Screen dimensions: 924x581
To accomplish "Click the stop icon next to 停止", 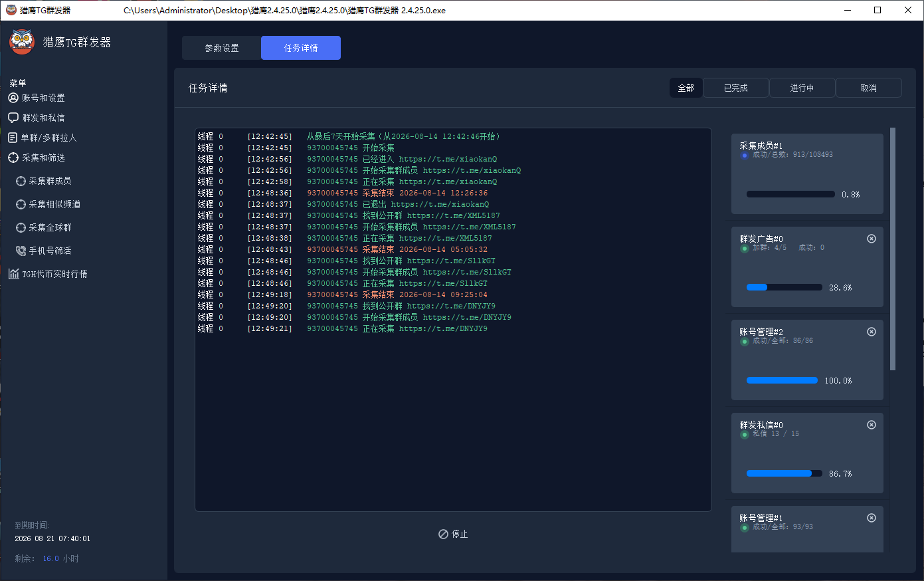I will (x=443, y=534).
